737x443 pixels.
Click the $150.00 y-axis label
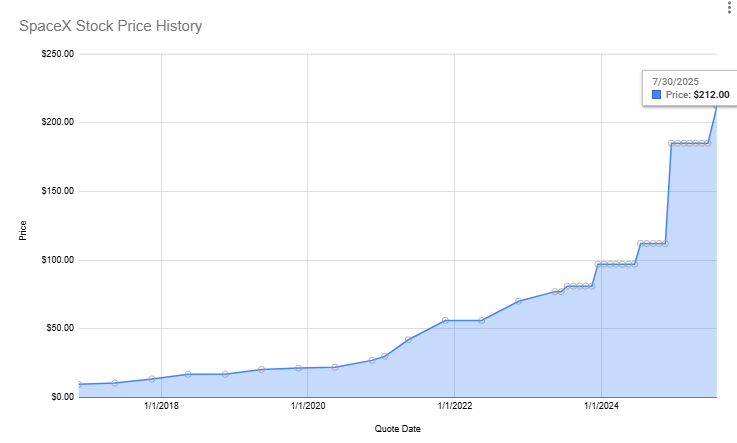(58, 191)
